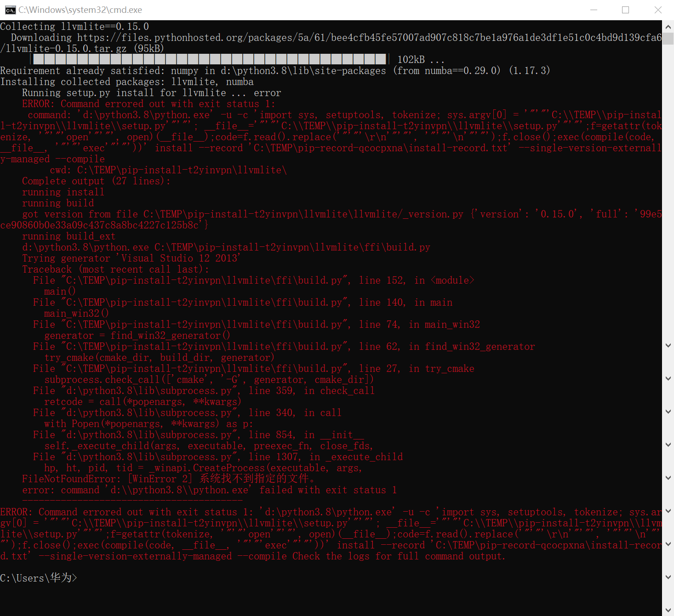Click the line 'Collecting llvmlite==0.15.0'
Viewport: 674px width, 616px height.
pos(74,27)
